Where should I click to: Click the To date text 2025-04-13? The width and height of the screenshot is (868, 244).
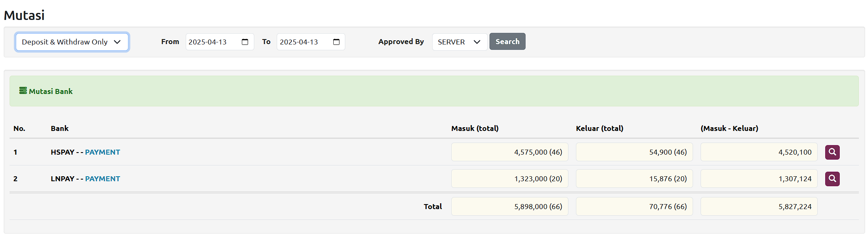pos(299,42)
